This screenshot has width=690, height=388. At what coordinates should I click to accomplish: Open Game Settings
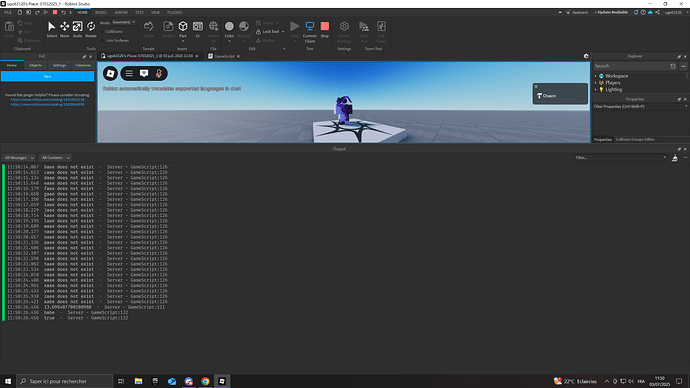[x=344, y=31]
